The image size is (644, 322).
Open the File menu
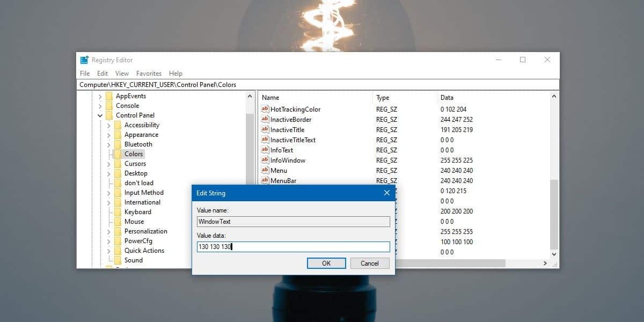click(85, 74)
